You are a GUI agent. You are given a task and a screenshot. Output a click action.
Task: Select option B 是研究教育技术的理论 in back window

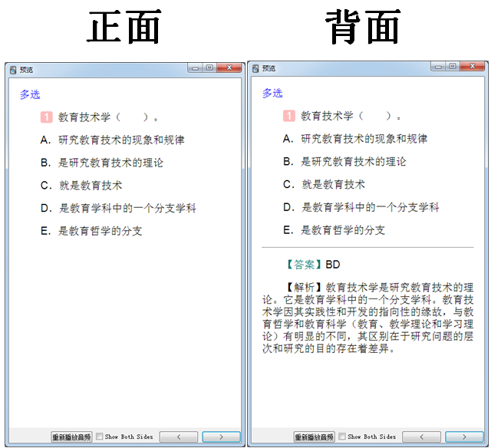(x=344, y=162)
